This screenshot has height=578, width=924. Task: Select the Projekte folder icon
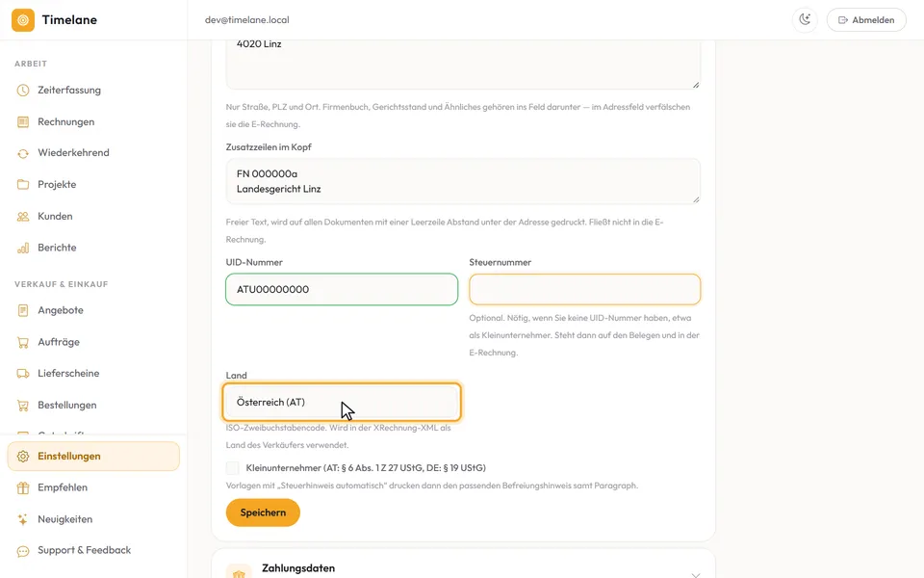23,185
